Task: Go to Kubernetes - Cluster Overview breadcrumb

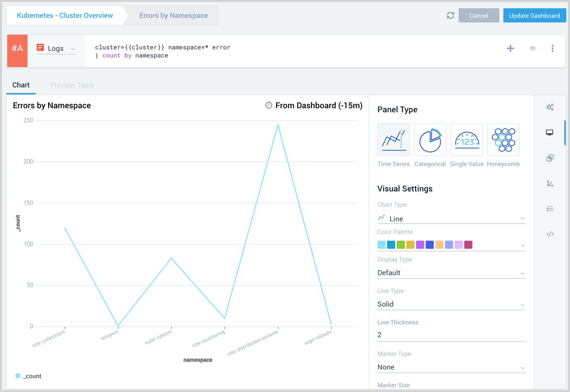Action: (65, 16)
